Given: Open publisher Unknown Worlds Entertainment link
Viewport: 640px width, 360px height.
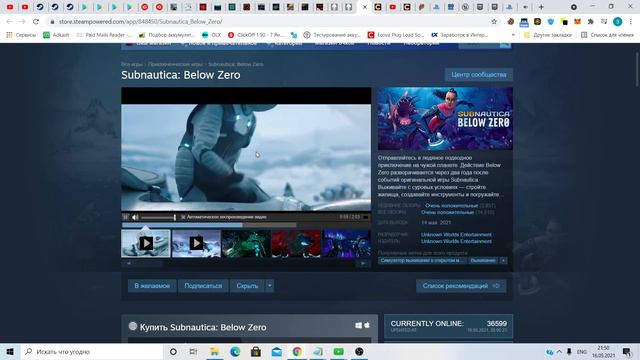Looking at the screenshot, I should pyautogui.click(x=456, y=241).
